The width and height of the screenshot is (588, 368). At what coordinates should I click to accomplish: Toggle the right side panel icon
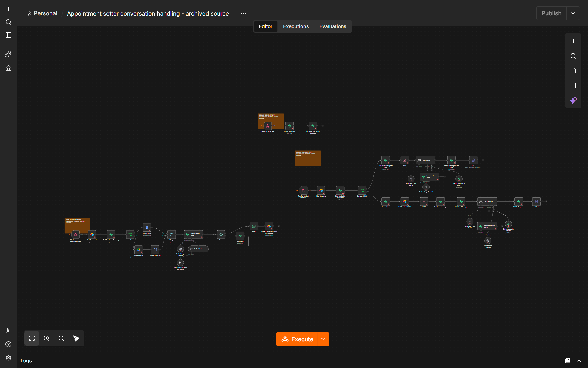[x=573, y=85]
